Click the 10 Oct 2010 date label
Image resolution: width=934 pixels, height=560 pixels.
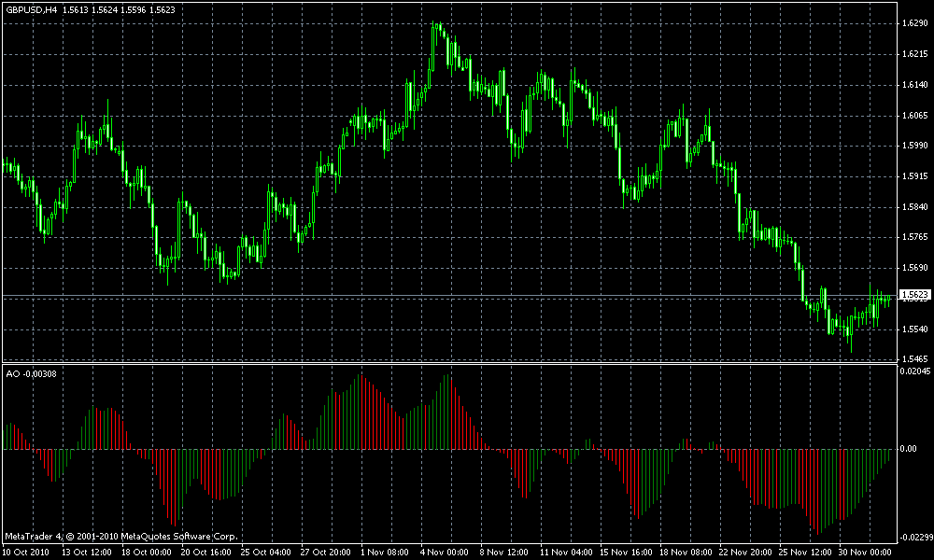[24, 553]
